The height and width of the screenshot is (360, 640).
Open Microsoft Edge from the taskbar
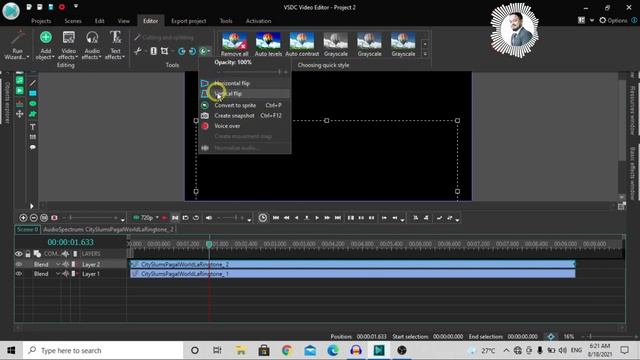pyautogui.click(x=333, y=350)
